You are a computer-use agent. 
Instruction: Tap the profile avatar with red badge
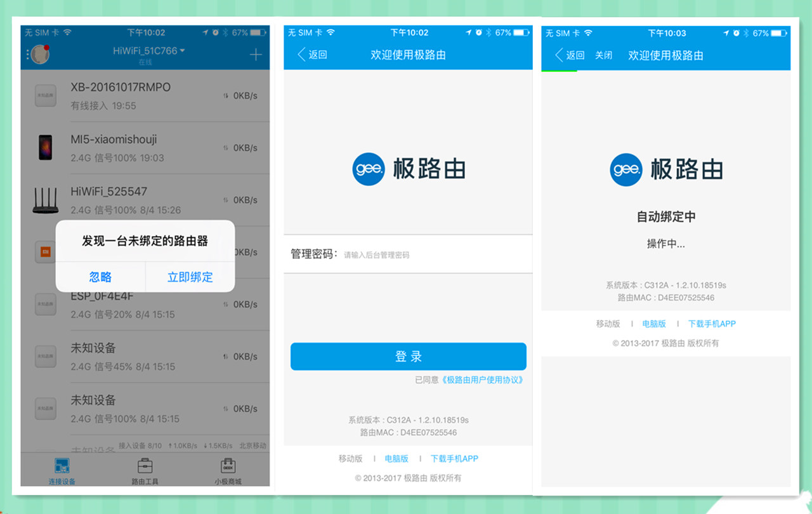(x=41, y=55)
